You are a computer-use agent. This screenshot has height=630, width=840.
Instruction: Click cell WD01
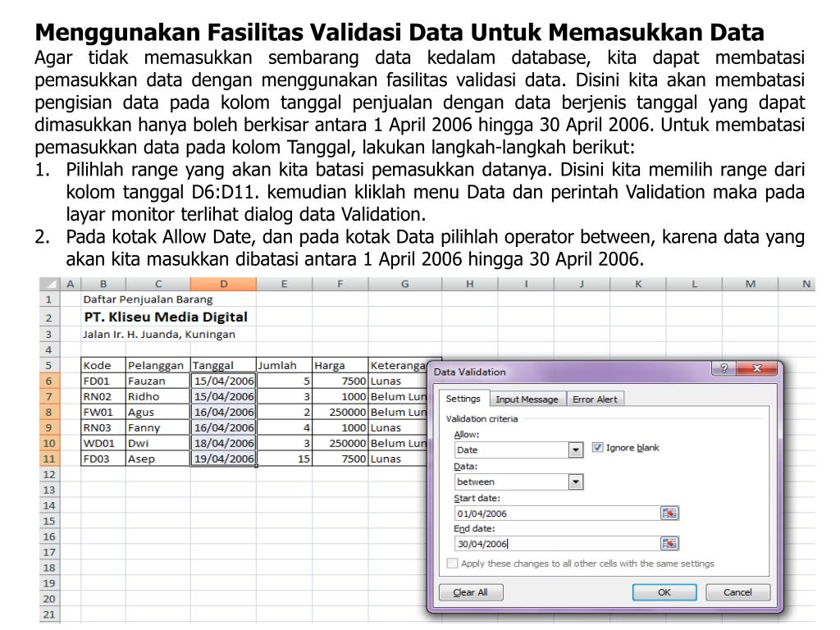tap(103, 443)
